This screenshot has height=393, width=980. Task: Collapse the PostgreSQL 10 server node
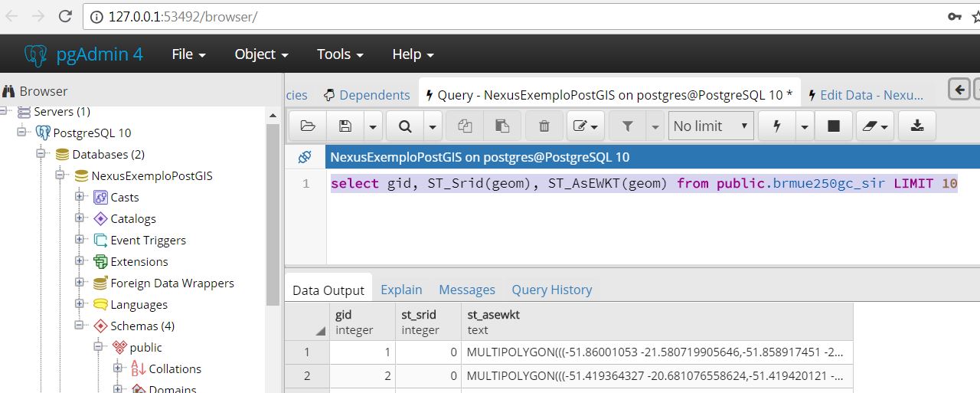pos(23,133)
